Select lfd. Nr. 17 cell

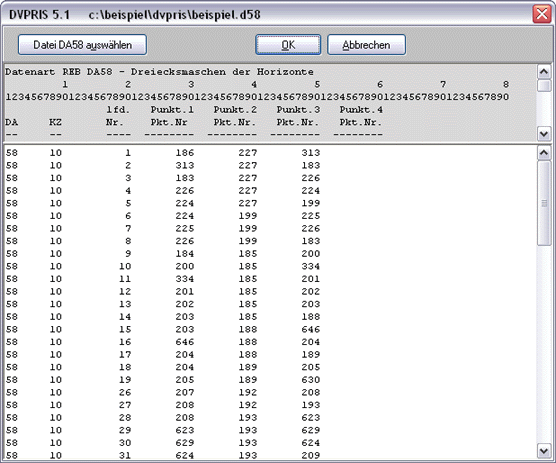coord(125,355)
